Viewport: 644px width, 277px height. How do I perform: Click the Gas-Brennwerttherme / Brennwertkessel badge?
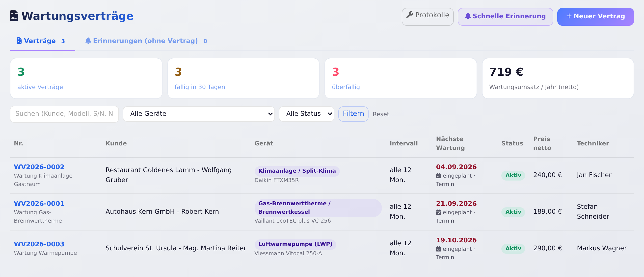coord(318,208)
